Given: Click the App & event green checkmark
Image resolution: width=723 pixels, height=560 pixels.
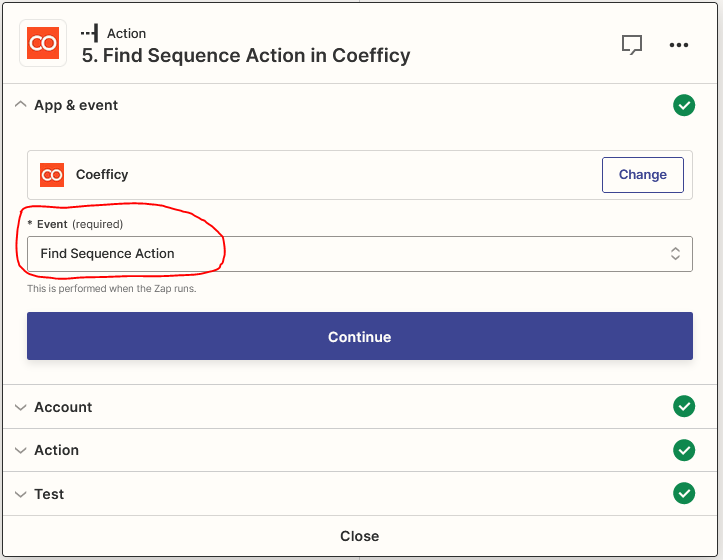Looking at the screenshot, I should [x=684, y=105].
